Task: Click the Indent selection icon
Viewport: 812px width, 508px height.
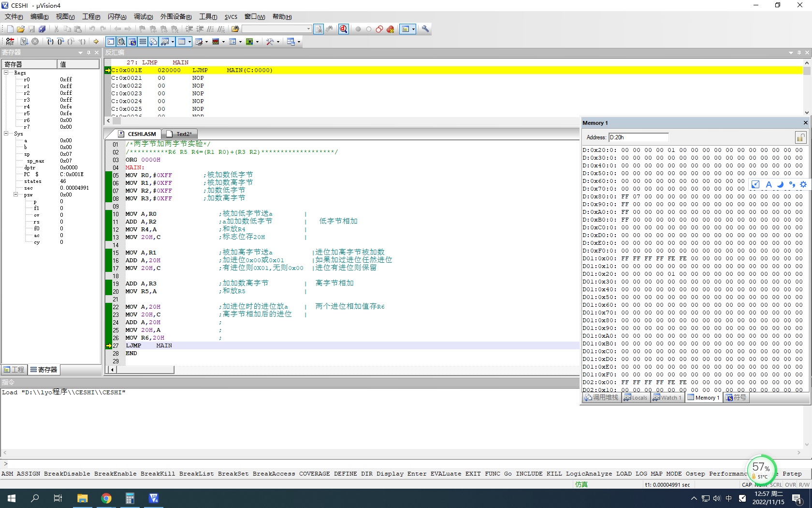Action: (189, 29)
